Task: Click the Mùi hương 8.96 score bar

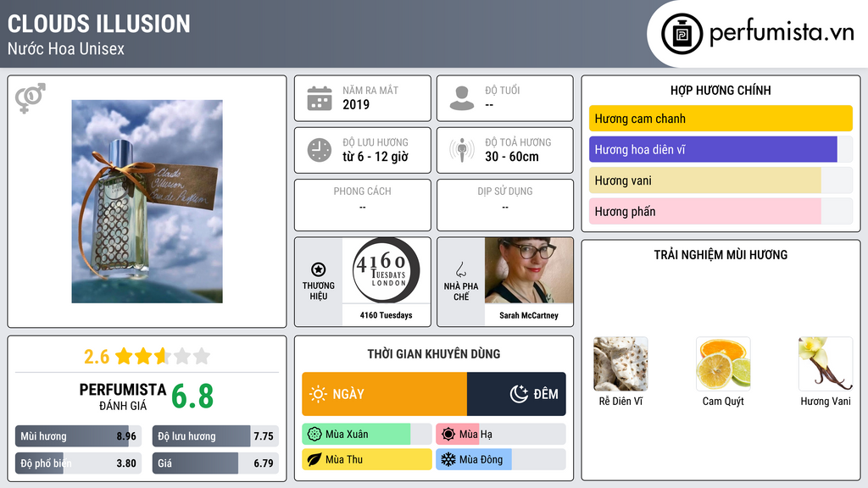Action: [79, 436]
